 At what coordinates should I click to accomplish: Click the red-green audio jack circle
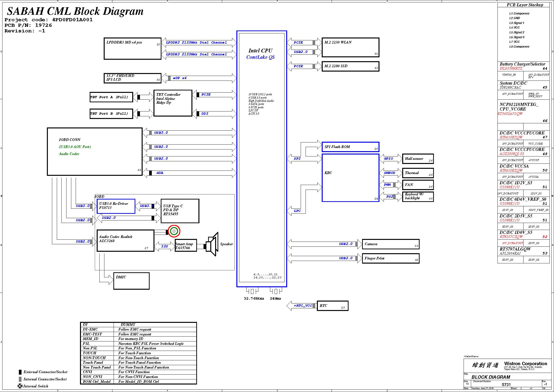tap(174, 231)
